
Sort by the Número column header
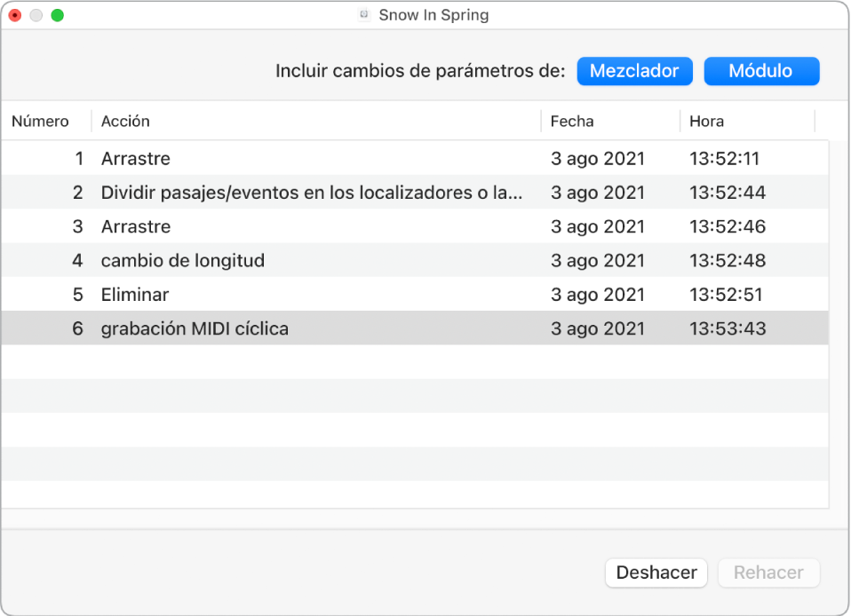click(41, 122)
